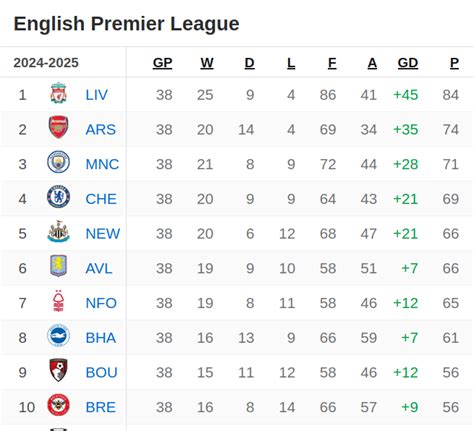474x431 pixels.
Task: Click the Manchester City crest icon
Action: click(58, 162)
